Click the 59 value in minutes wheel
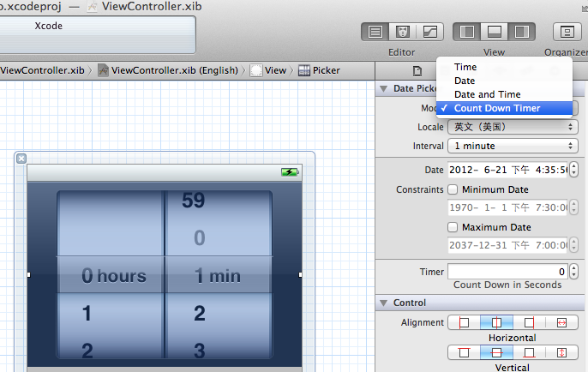The image size is (588, 372). [194, 200]
